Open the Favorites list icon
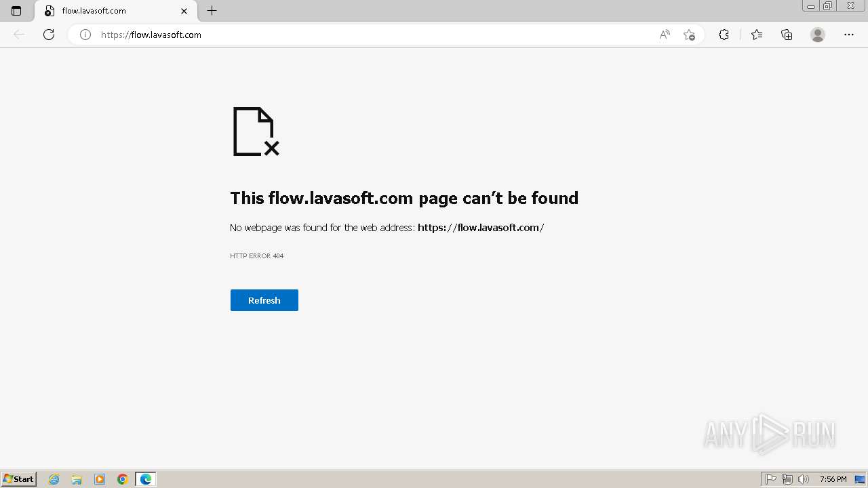The height and width of the screenshot is (488, 868). [x=757, y=35]
